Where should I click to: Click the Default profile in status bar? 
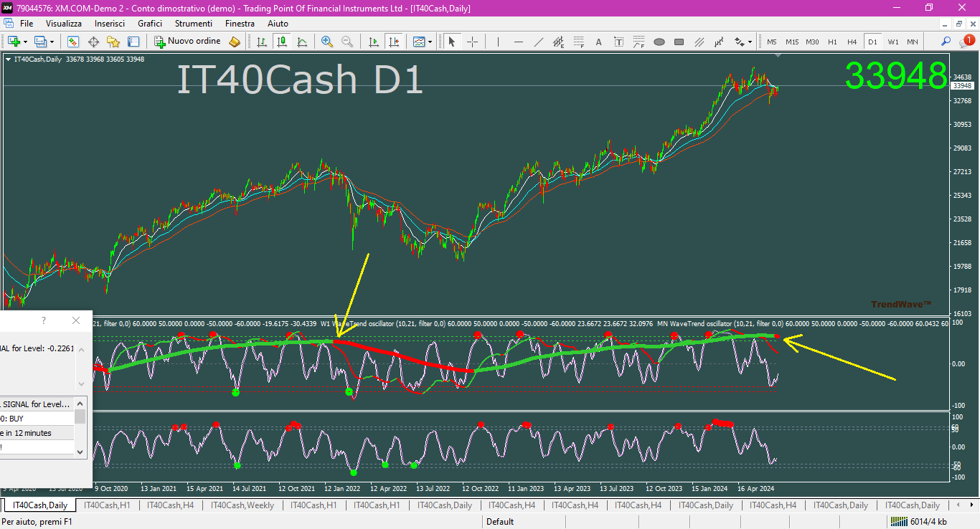pos(500,522)
